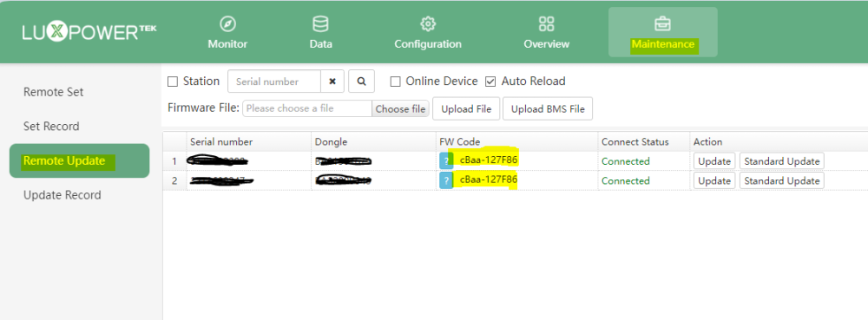Screen dimensions: 868x320
Task: Open the Monitor tab label
Action: [x=227, y=44]
